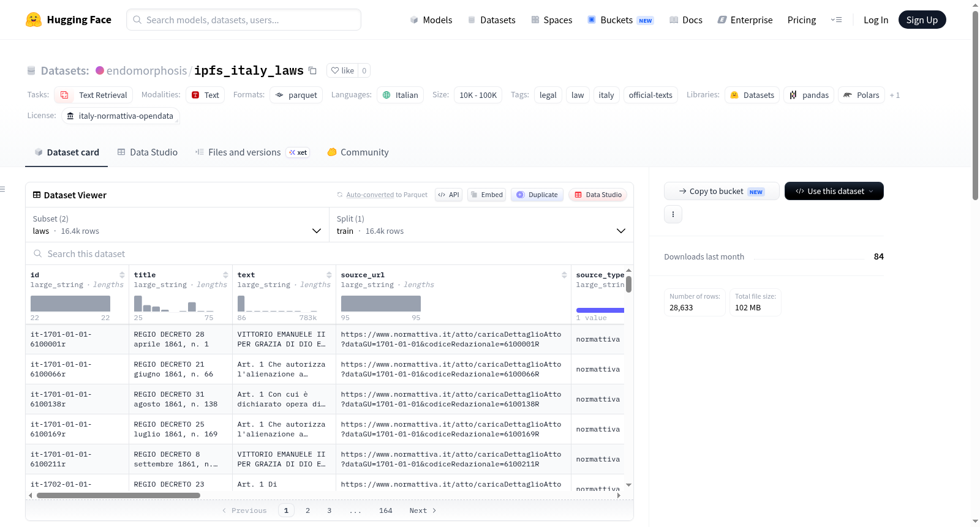The image size is (980, 527).
Task: Open Buckets in the top navigation
Action: click(x=620, y=20)
